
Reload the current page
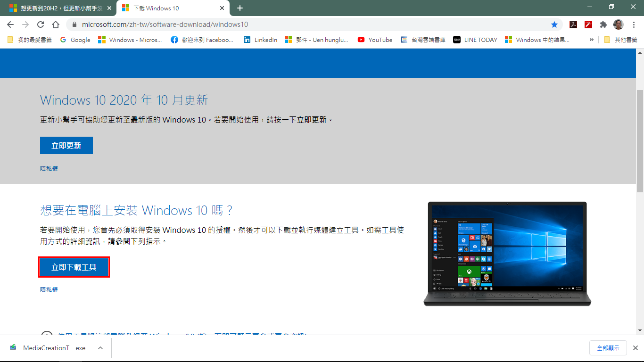[x=41, y=25]
